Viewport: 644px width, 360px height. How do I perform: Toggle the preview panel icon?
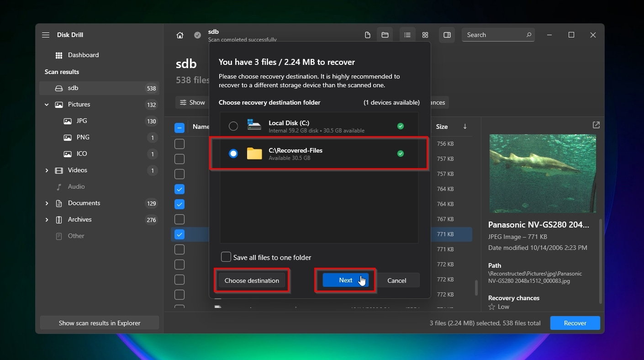click(447, 35)
